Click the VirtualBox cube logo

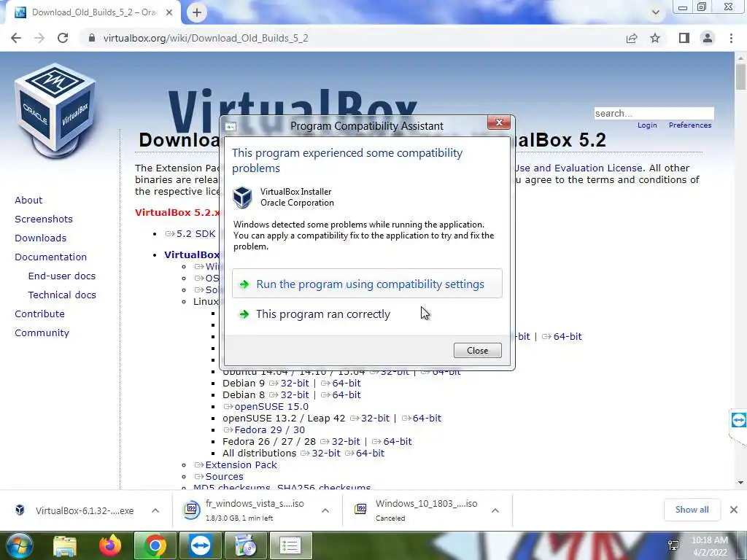click(55, 111)
